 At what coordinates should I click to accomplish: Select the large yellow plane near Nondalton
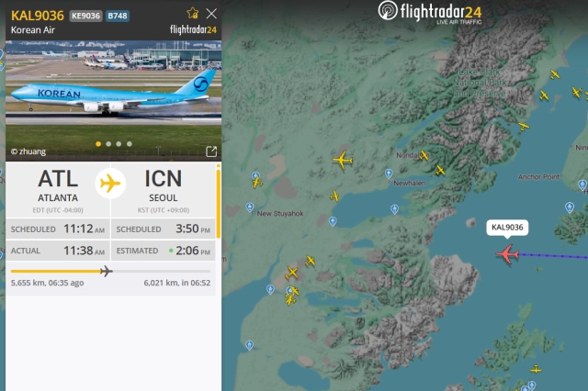pyautogui.click(x=343, y=161)
